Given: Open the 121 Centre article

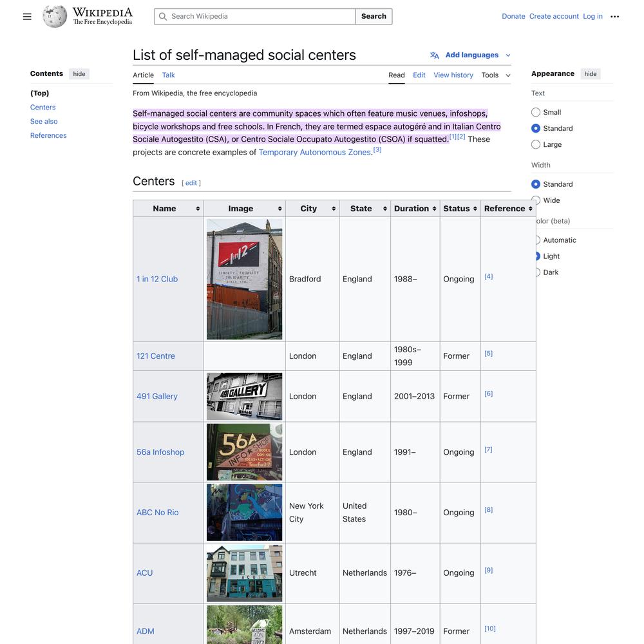Looking at the screenshot, I should [x=156, y=356].
